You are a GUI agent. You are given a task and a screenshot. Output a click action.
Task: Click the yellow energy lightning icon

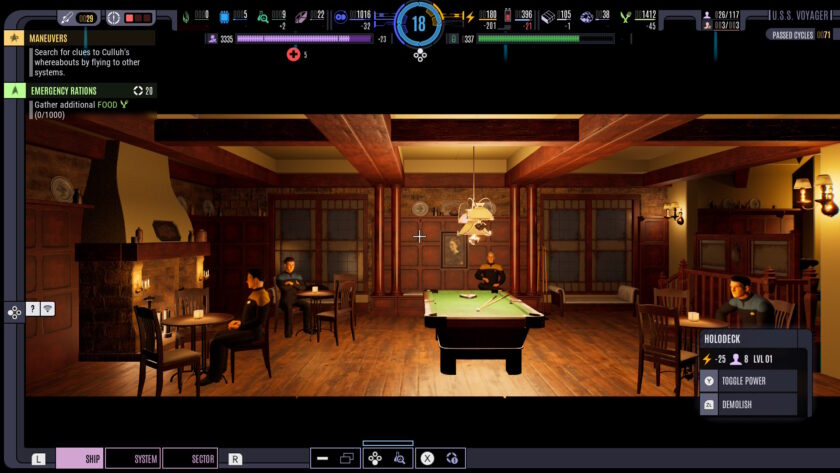(470, 17)
